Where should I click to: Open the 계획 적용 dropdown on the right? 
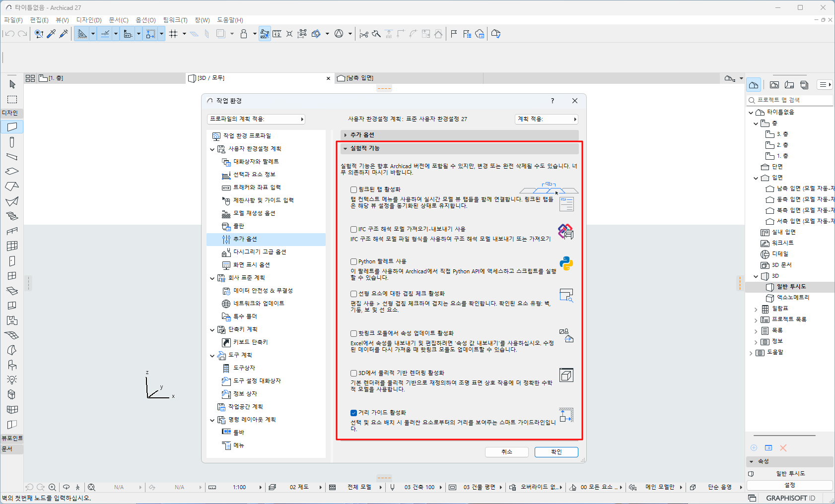coord(547,119)
